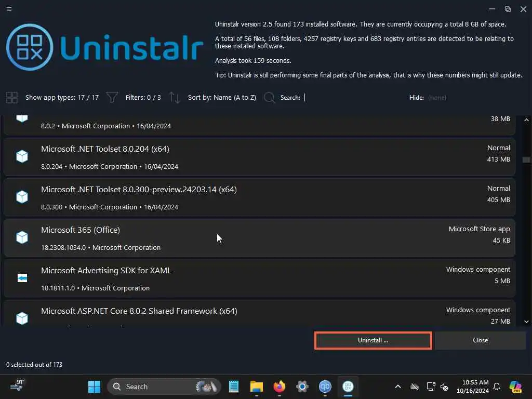Click the 0 selected out of 173 status
The image size is (532, 399).
(34, 365)
